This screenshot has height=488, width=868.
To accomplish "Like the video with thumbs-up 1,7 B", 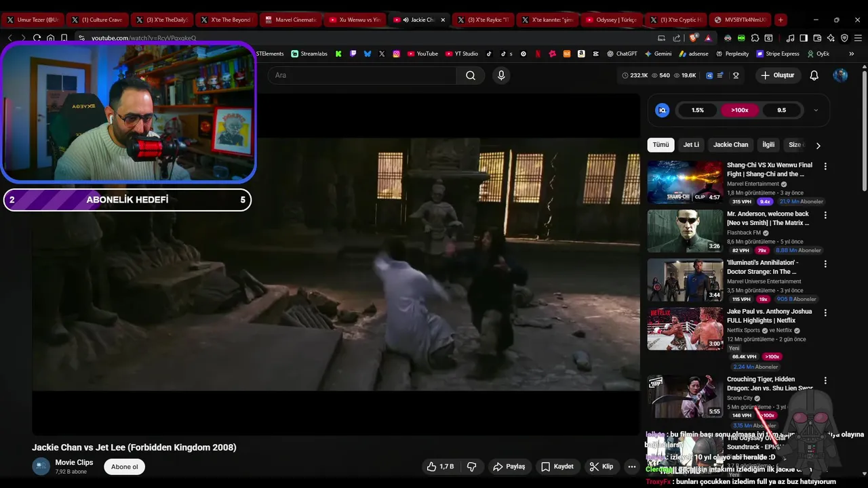I will 440,466.
